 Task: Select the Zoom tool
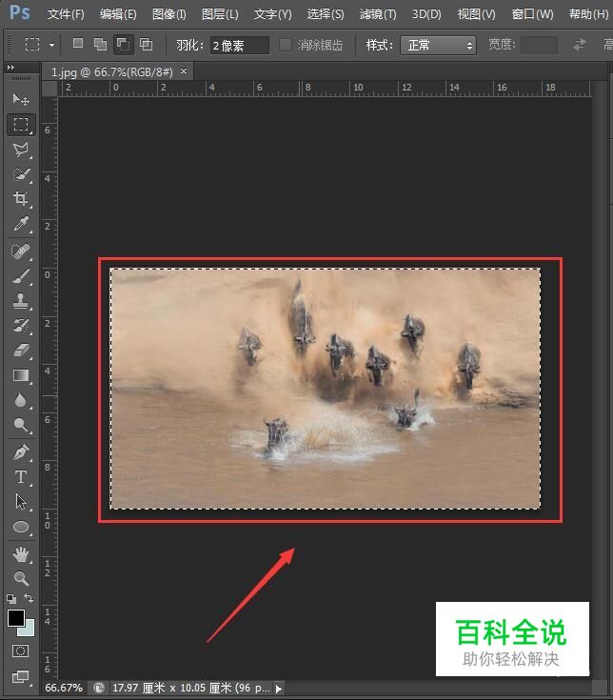(x=21, y=579)
